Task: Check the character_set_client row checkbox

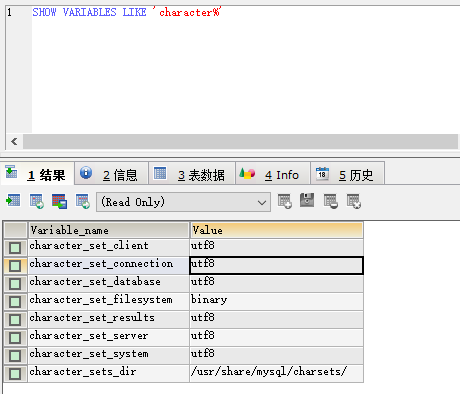Action: [x=15, y=248]
